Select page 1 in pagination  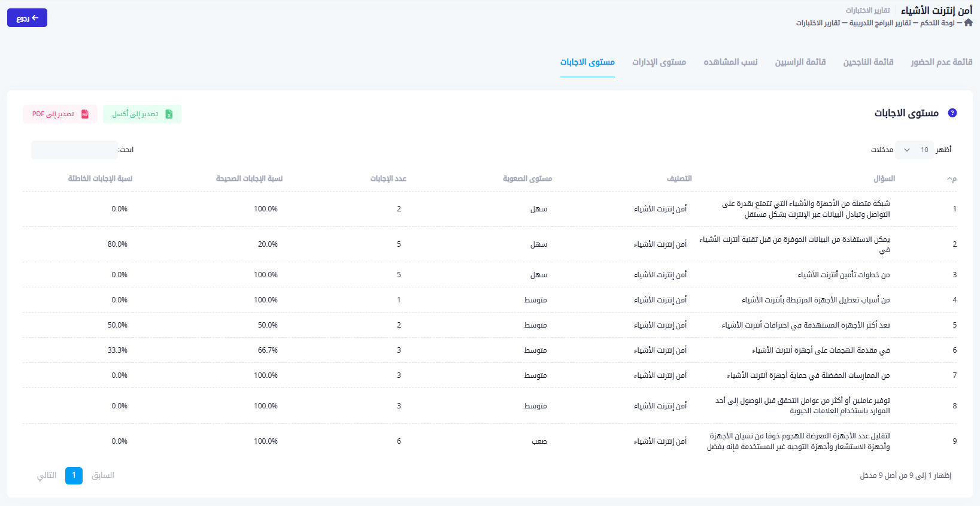tap(74, 475)
